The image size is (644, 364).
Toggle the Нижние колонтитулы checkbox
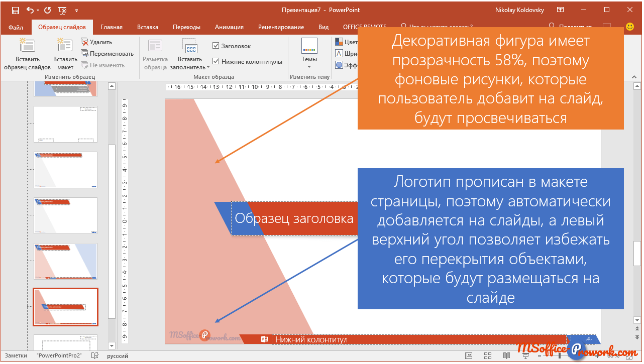216,62
